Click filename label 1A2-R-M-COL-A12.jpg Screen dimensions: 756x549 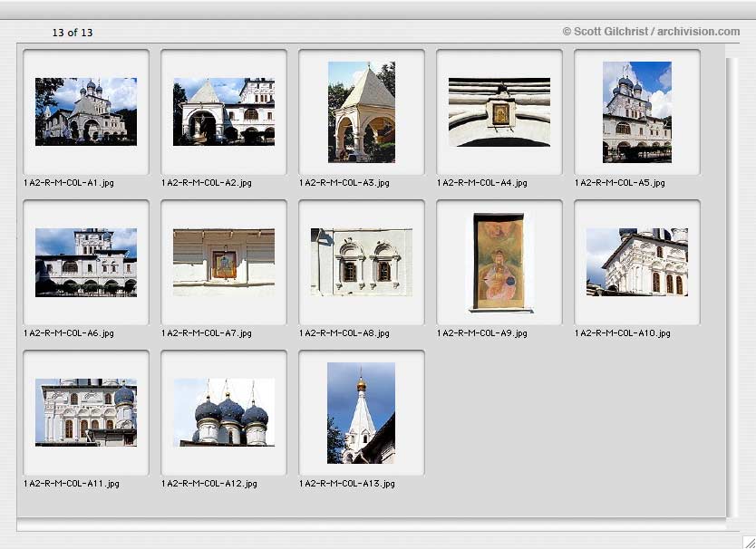[209, 484]
